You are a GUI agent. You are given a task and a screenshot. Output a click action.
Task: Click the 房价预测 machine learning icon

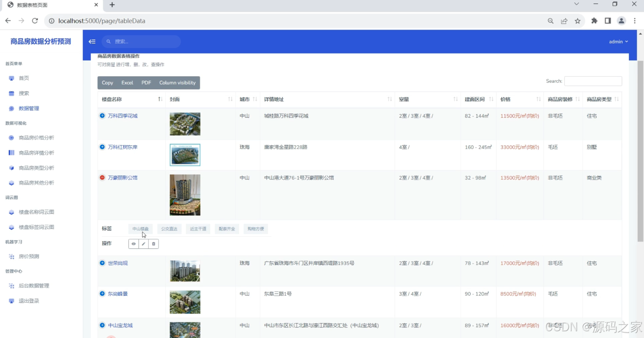tap(11, 256)
